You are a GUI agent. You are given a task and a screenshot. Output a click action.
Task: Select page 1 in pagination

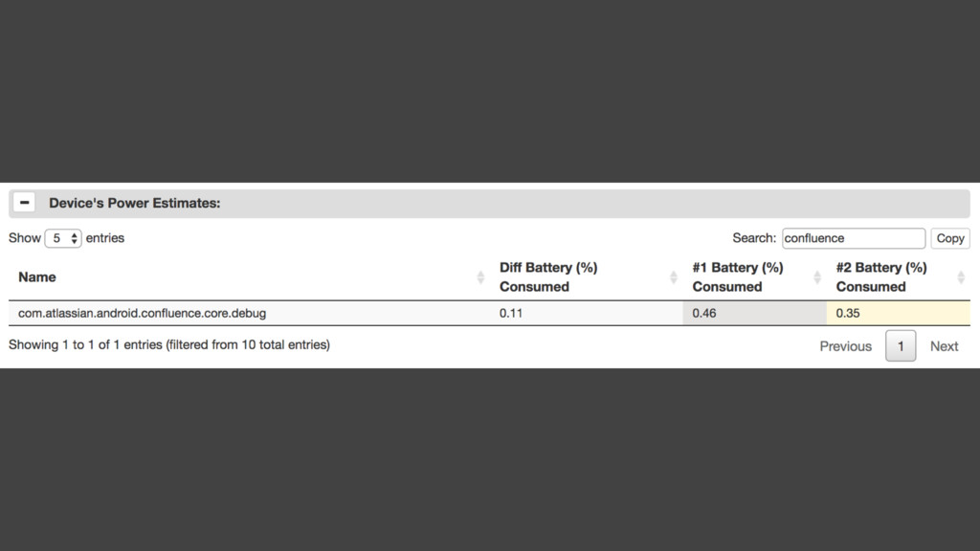click(x=901, y=345)
